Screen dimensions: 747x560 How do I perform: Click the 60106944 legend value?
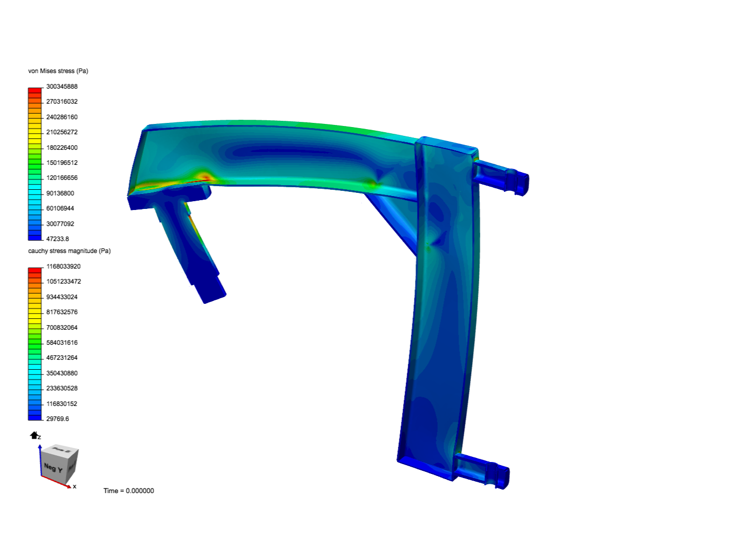[x=60, y=208]
